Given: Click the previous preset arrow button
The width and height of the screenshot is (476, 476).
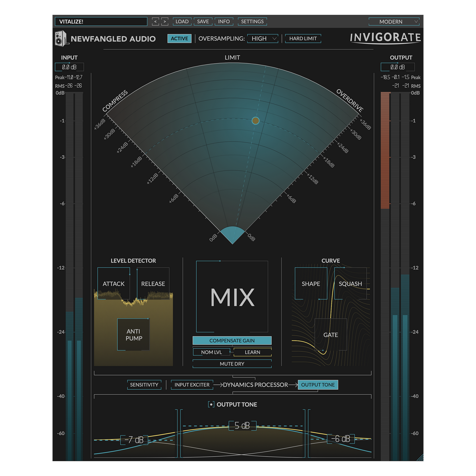Looking at the screenshot, I should click(155, 22).
